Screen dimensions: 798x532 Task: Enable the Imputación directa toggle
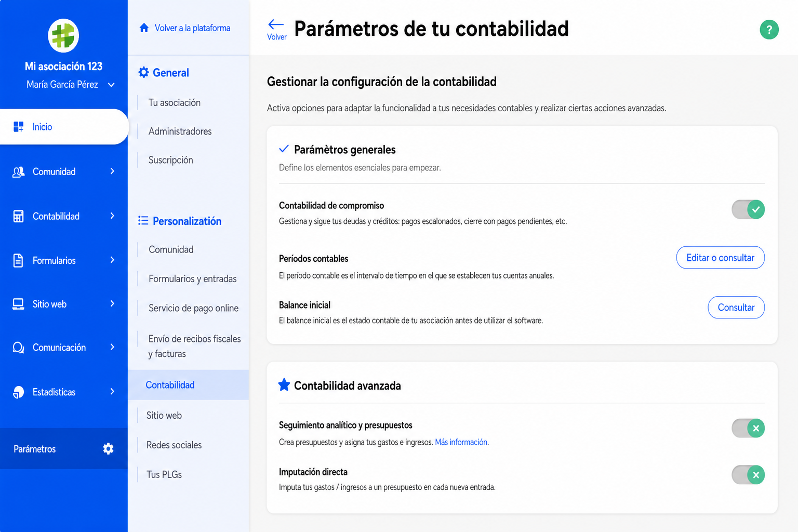click(x=748, y=475)
